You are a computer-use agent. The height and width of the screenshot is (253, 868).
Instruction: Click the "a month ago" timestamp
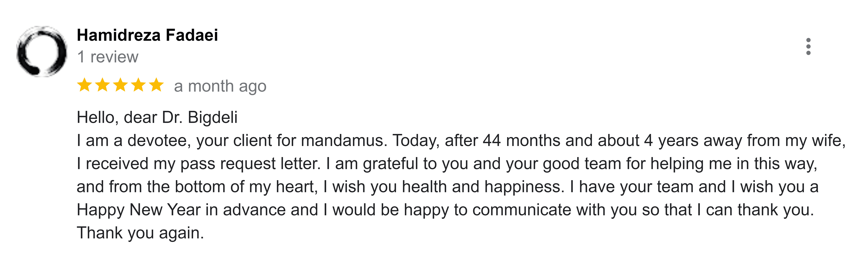click(220, 86)
